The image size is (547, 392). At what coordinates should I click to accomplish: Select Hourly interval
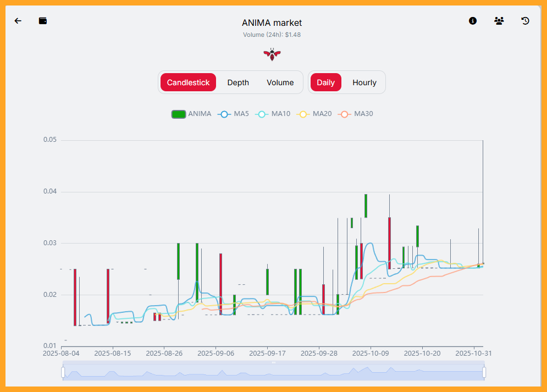point(364,82)
